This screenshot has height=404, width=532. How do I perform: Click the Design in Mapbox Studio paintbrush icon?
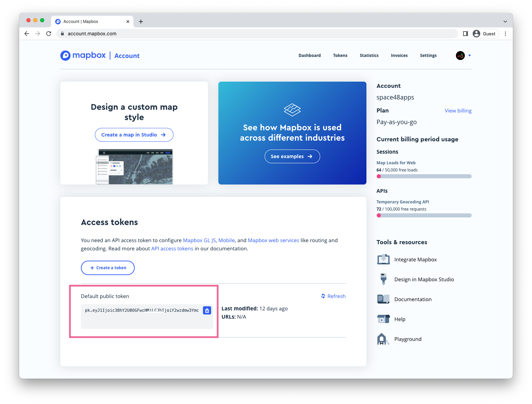(x=383, y=279)
